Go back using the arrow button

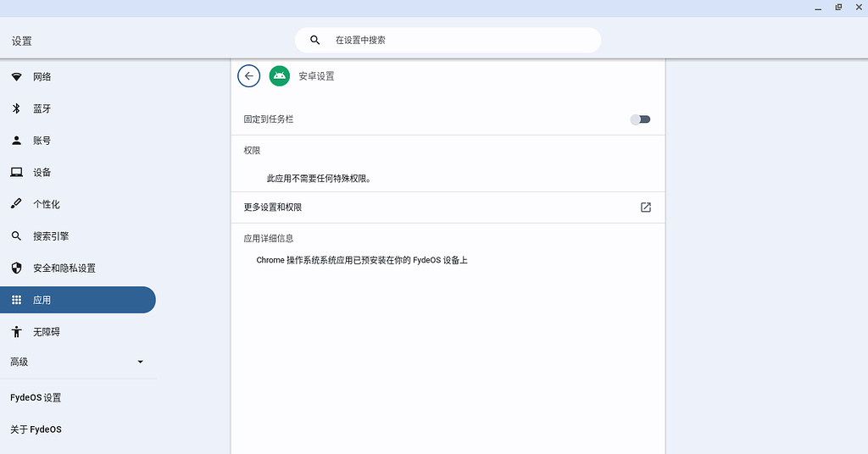[248, 76]
